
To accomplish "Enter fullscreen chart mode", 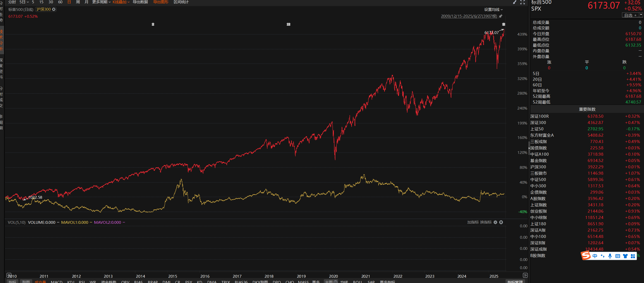I will [x=523, y=2].
